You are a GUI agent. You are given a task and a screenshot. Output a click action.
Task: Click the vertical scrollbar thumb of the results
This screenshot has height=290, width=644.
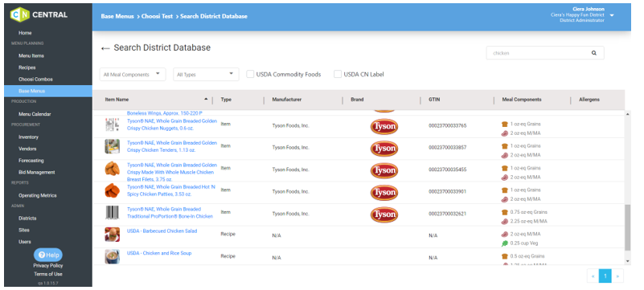point(627,227)
